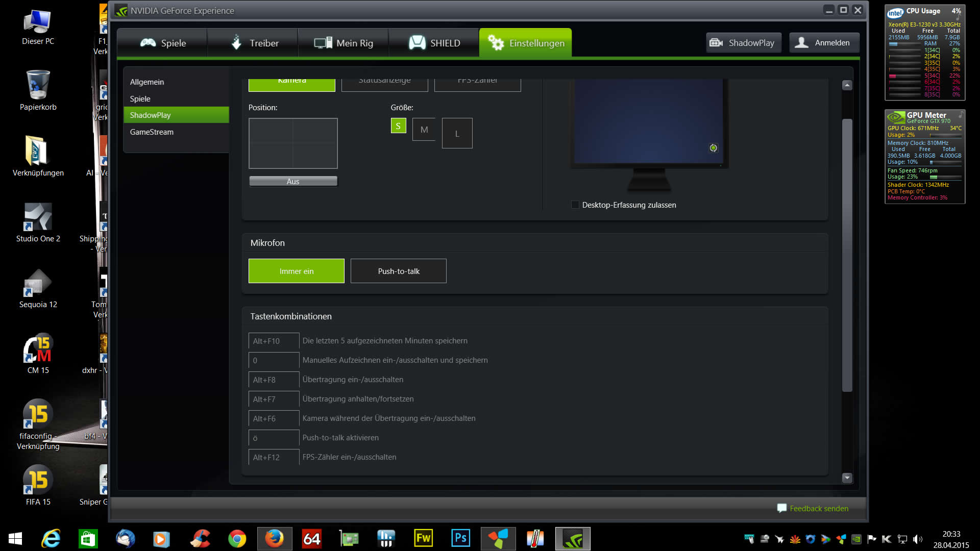Switch to the Treiber tab
Viewport: 980px width, 551px height.
(253, 43)
